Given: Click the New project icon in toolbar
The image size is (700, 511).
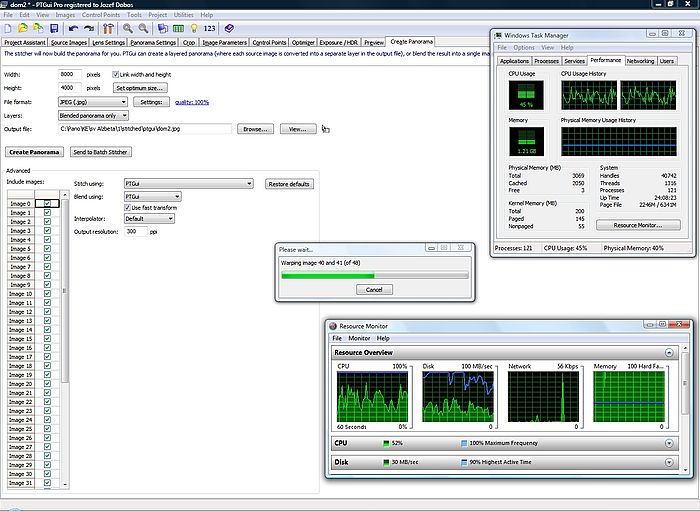Looking at the screenshot, I should [9, 29].
